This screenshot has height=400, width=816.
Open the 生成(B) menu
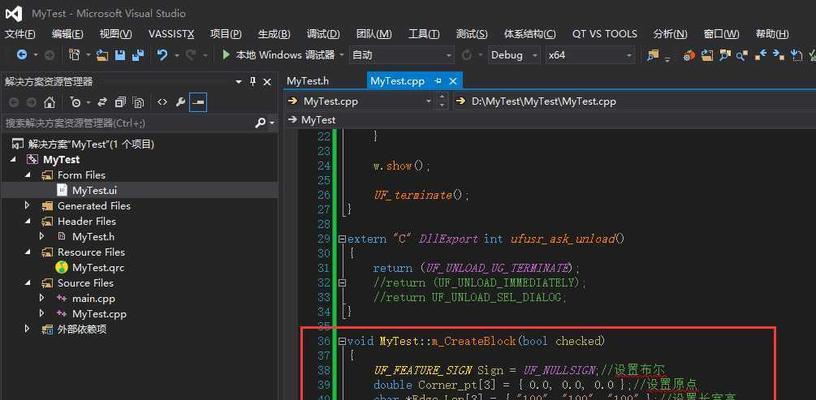pos(274,34)
